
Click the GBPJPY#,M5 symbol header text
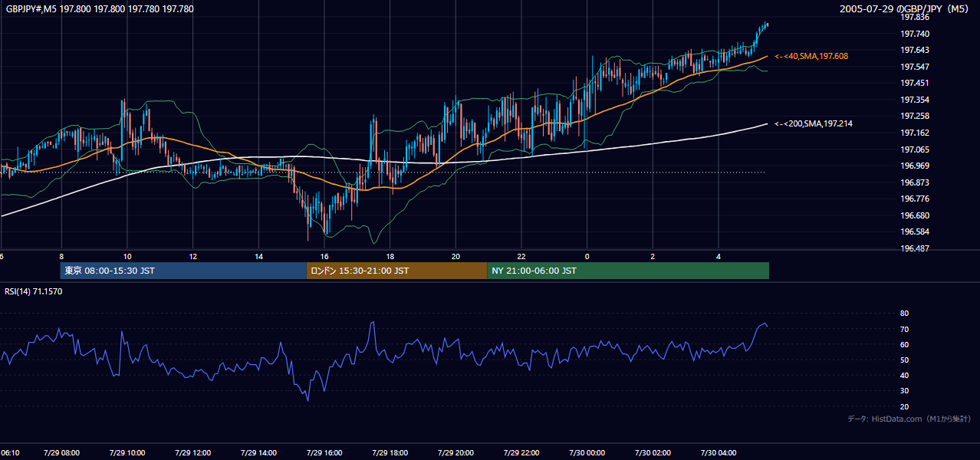100,9
